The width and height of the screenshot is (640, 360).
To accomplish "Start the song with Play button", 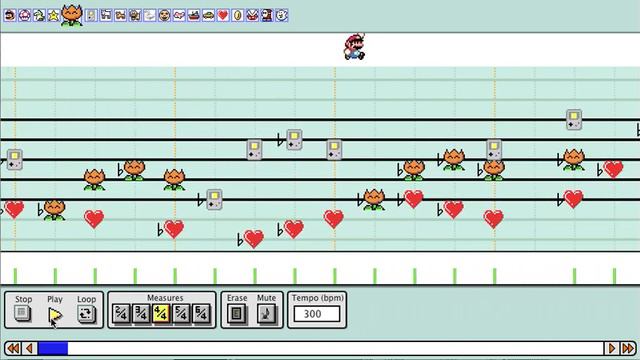I will pyautogui.click(x=55, y=315).
